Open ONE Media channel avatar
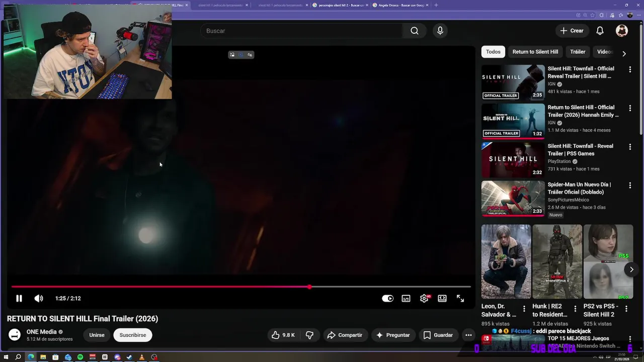Image resolution: width=644 pixels, height=362 pixels. [x=15, y=335]
